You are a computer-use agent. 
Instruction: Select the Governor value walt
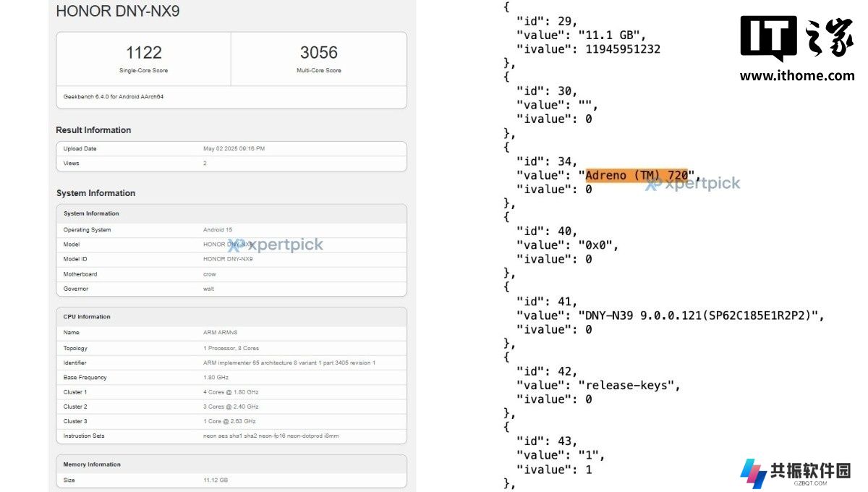(x=209, y=289)
